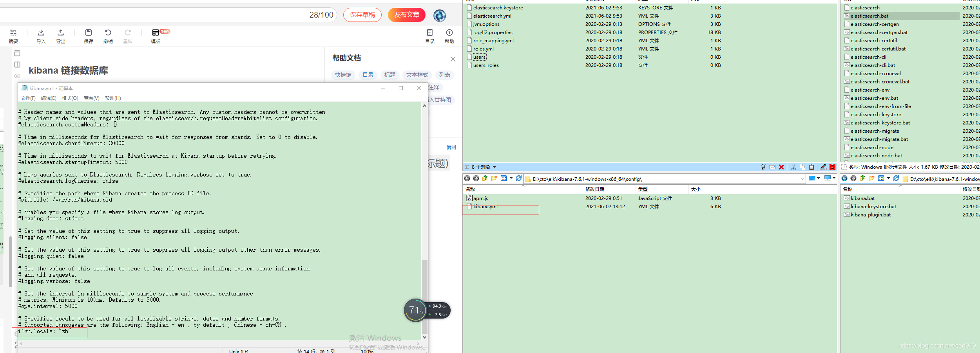Click the config path address field
980x353 pixels.
point(664,179)
